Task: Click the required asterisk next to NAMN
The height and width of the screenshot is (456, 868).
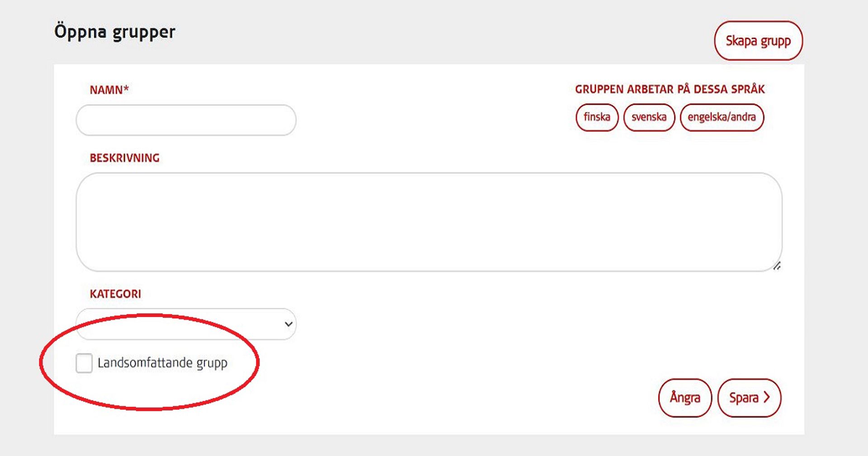Action: pos(126,89)
